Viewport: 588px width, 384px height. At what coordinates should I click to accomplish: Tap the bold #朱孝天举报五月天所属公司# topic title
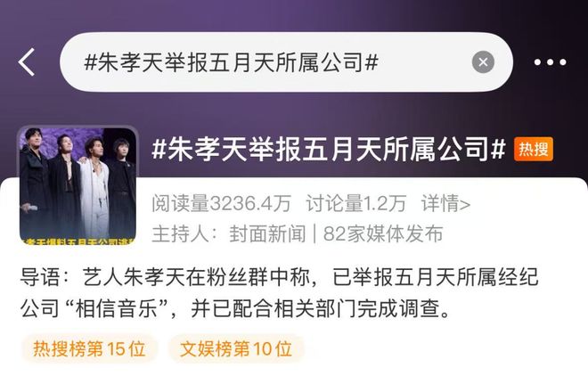pos(329,150)
